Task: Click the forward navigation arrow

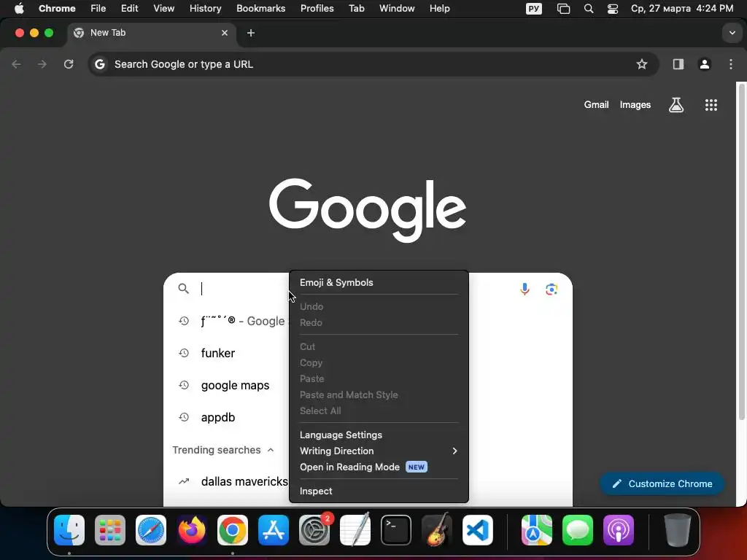Action: click(x=42, y=64)
